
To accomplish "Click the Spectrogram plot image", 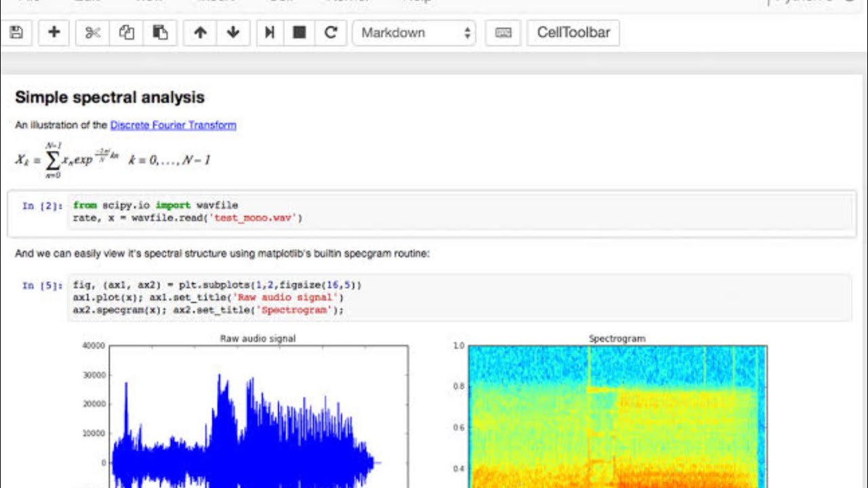I will (618, 416).
